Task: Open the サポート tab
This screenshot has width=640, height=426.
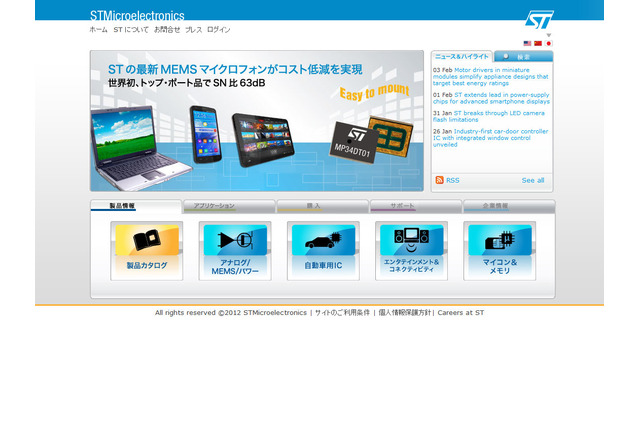Action: (416, 206)
